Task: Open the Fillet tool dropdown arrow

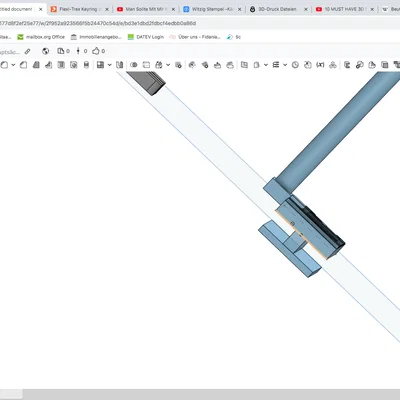Action: point(13,65)
